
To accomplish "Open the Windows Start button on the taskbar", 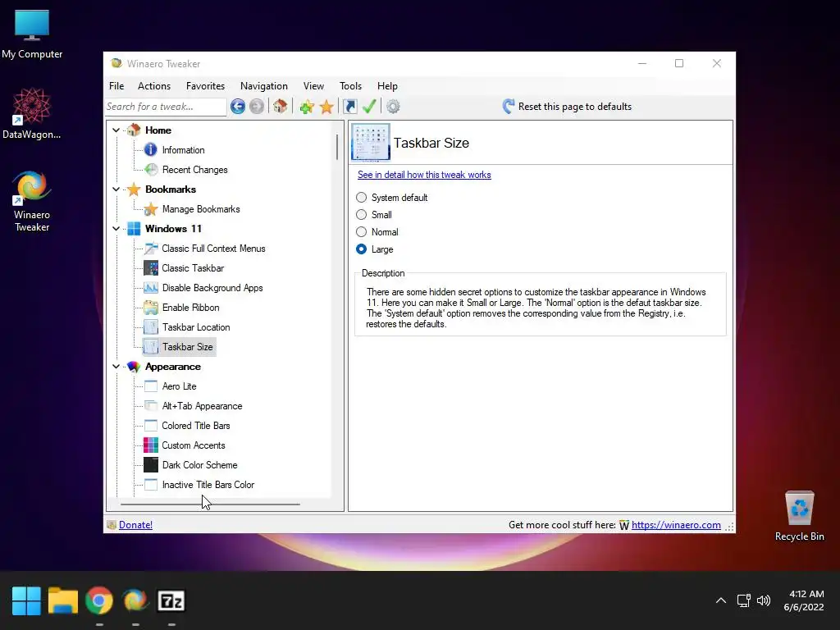I will click(26, 600).
